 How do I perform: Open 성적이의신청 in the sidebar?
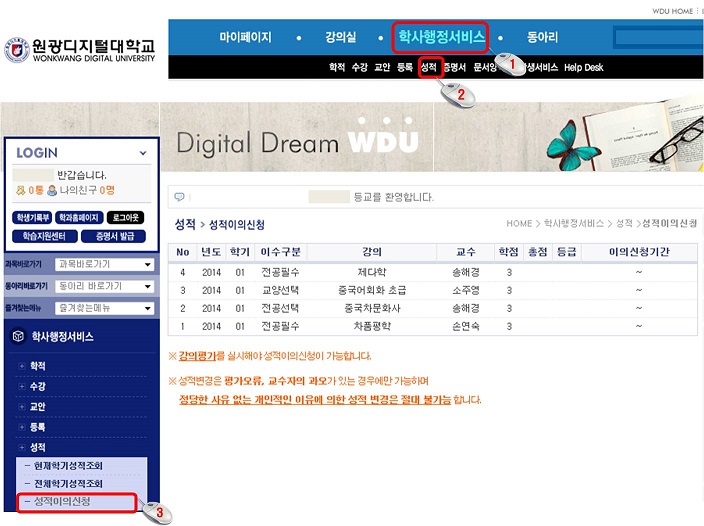click(x=74, y=501)
